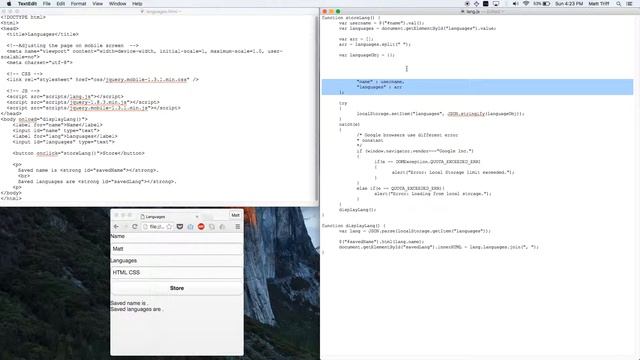Click the body onload displayLang() line
The width and height of the screenshot is (640, 360).
44,119
